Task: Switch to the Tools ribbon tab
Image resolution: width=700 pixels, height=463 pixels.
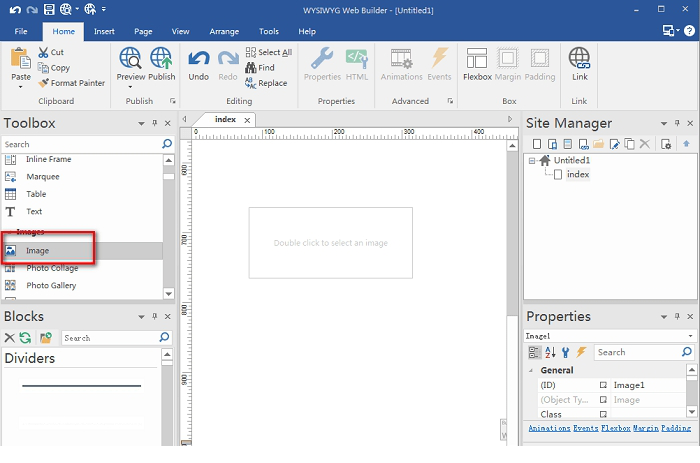Action: tap(269, 31)
